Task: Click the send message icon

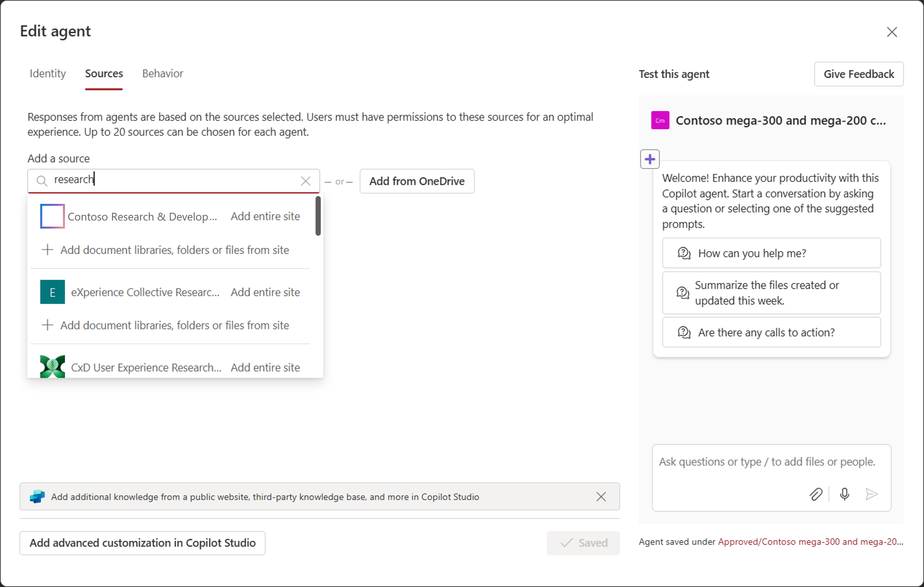Action: [x=872, y=495]
